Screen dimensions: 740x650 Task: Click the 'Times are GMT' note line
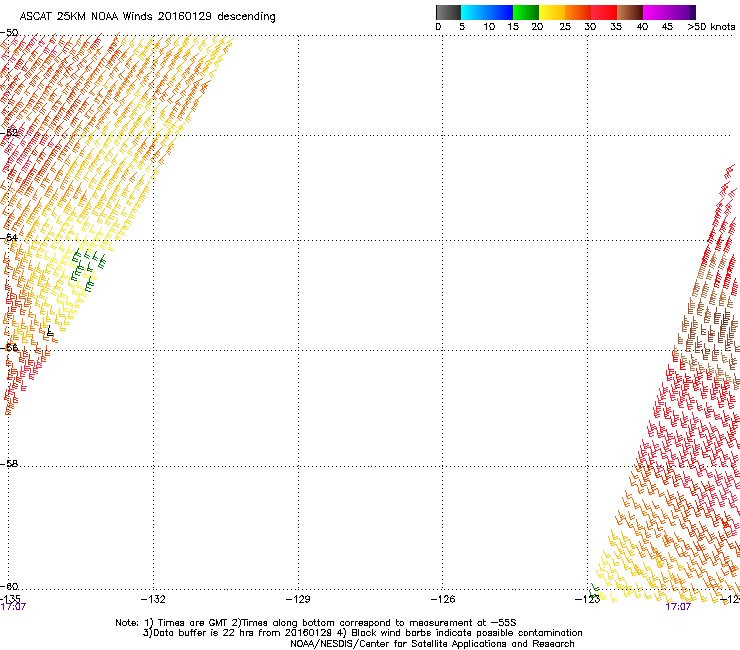[316, 623]
